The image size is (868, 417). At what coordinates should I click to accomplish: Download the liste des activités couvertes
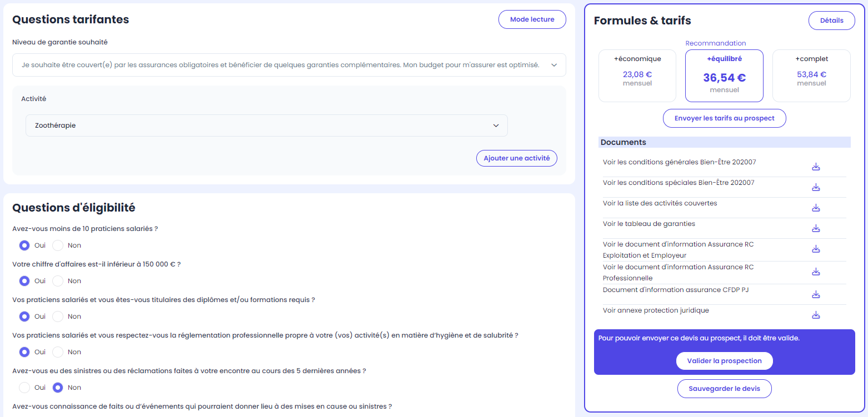coord(816,208)
